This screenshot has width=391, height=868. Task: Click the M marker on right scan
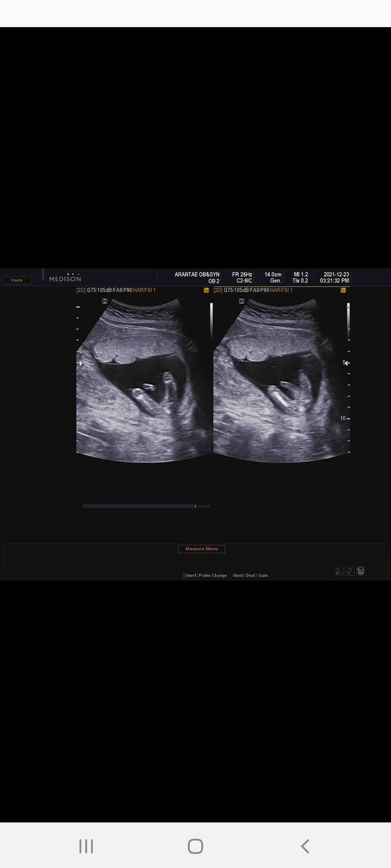[x=242, y=301]
